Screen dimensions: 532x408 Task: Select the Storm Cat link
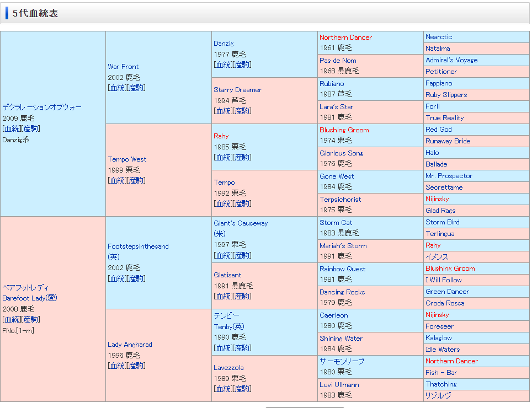coord(336,223)
